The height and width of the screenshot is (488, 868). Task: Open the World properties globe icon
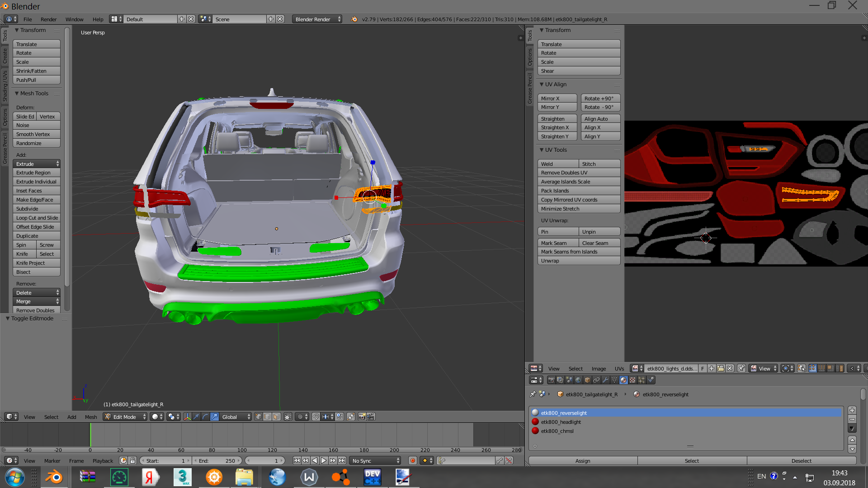(x=578, y=380)
